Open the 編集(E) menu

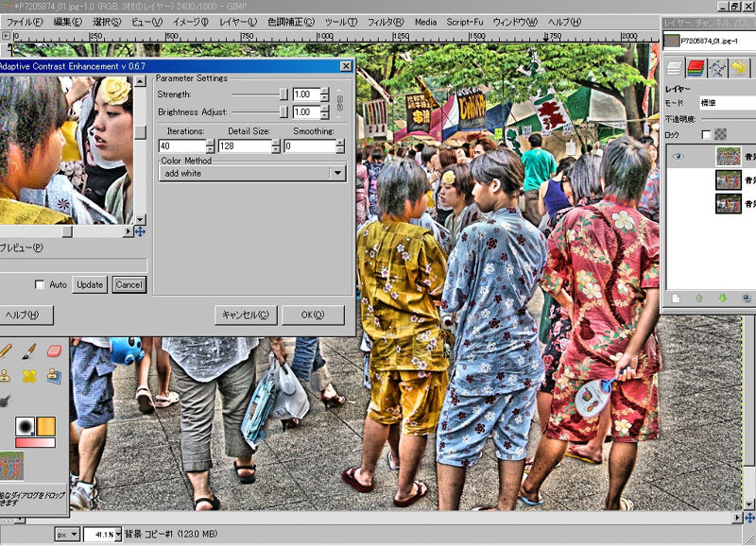click(67, 22)
